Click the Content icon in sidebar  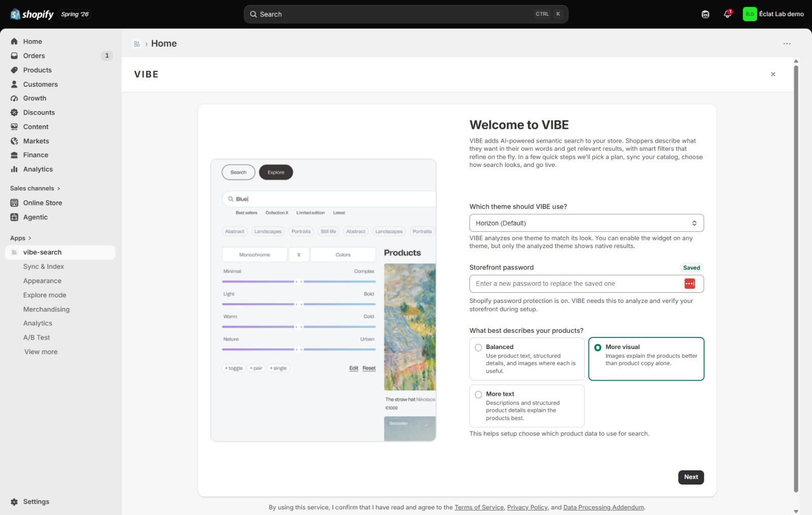tap(14, 127)
